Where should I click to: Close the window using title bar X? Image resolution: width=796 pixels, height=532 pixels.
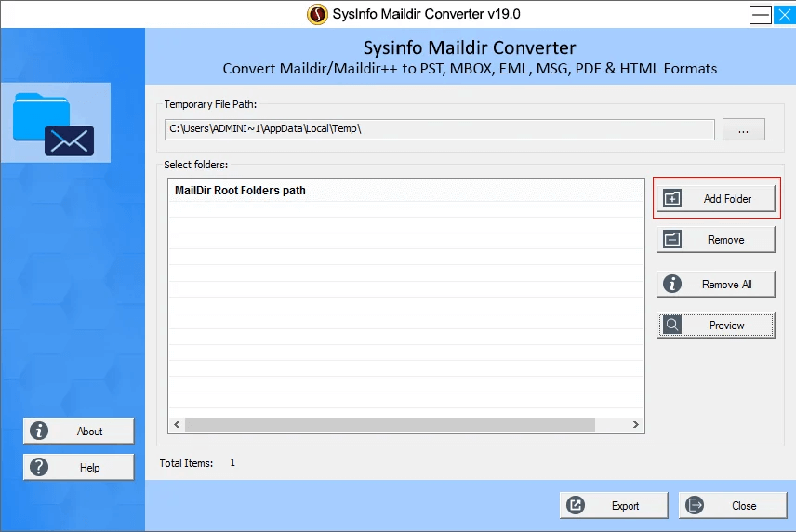click(x=784, y=15)
